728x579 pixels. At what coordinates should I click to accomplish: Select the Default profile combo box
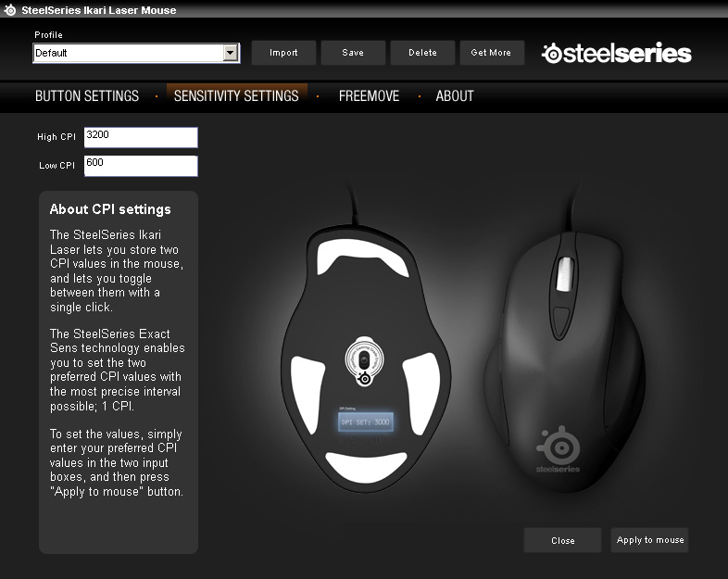[x=136, y=53]
